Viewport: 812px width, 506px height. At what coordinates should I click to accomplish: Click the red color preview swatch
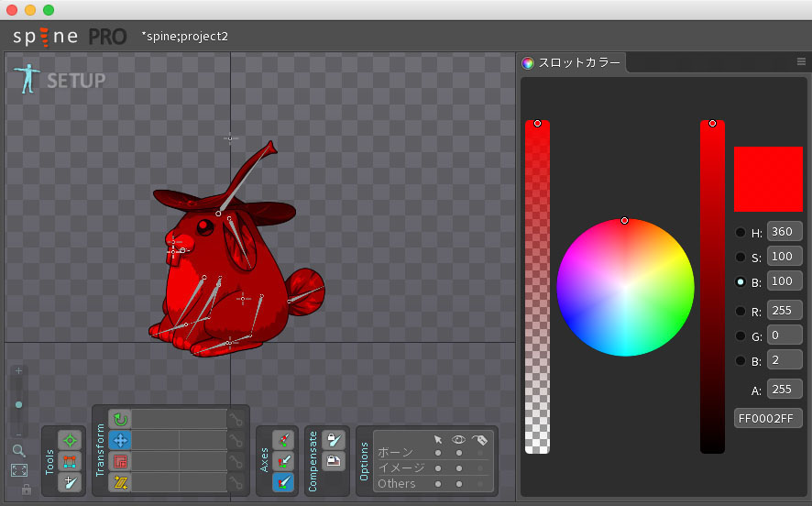pos(768,179)
